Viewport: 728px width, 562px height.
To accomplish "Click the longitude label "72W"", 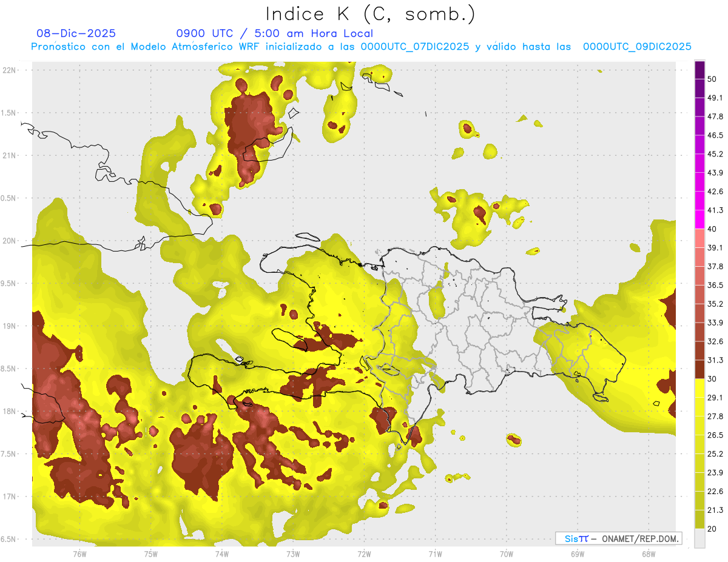I will (364, 554).
